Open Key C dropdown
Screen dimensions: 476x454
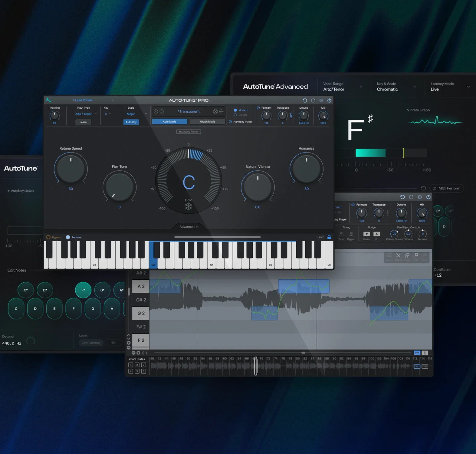point(108,114)
